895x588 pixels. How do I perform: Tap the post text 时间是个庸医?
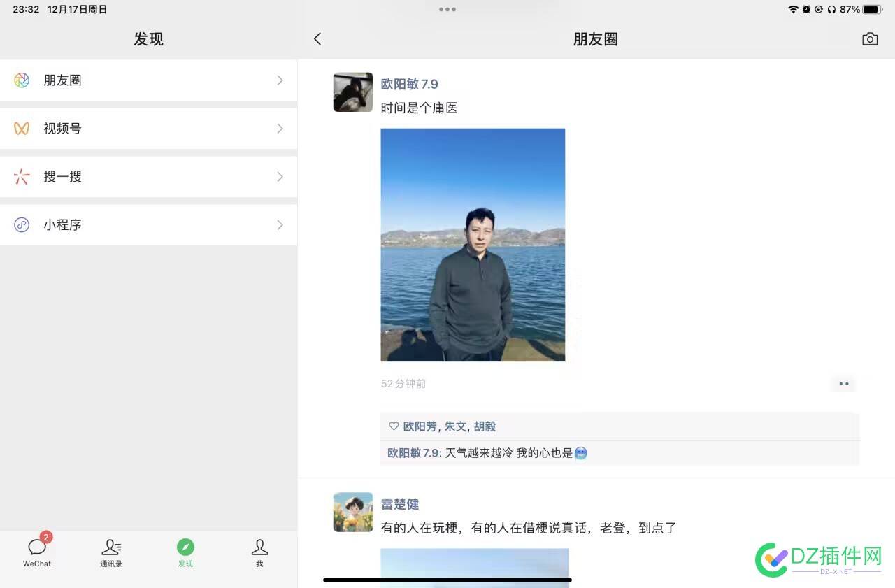tap(419, 108)
